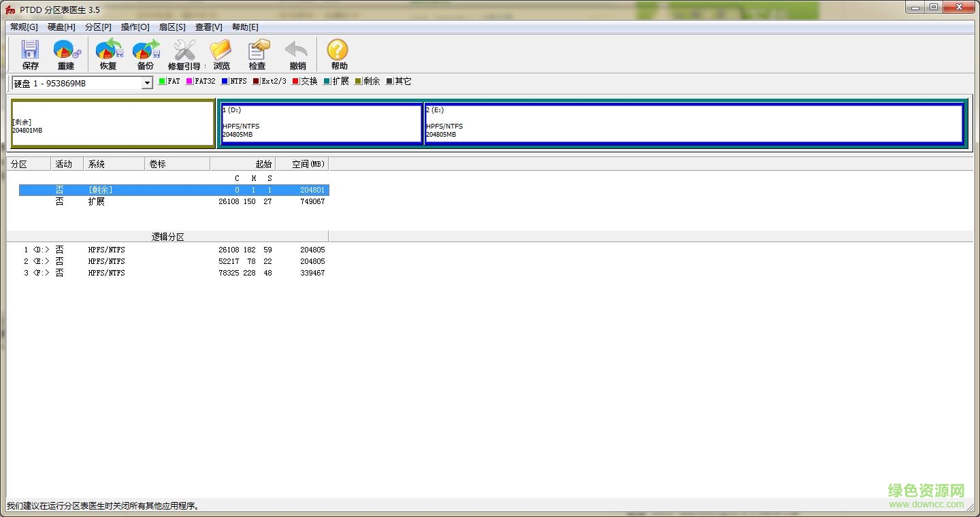
Task: Click the green FAT legend swatch
Action: click(162, 81)
